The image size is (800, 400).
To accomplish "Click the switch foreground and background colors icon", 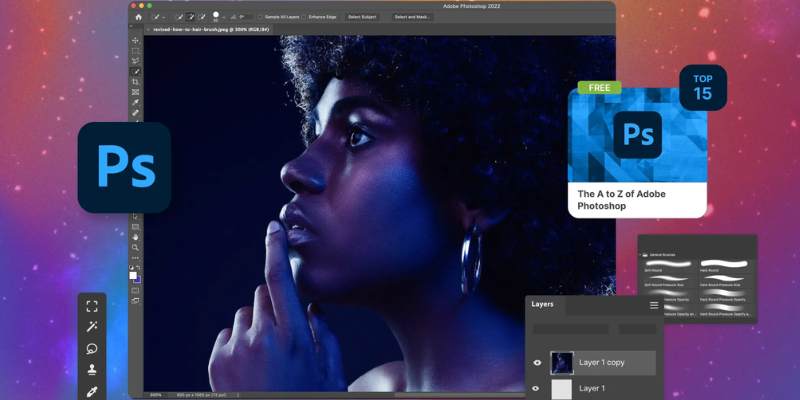I will [x=138, y=268].
